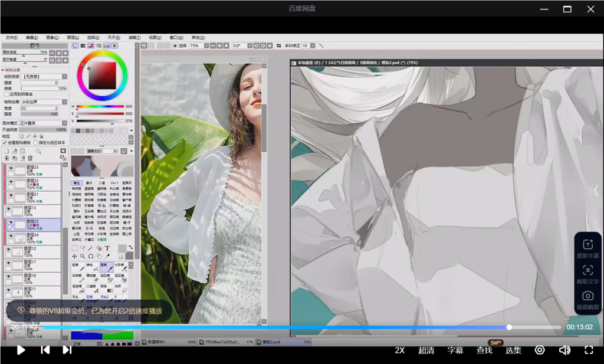Select the text tool in SAI toolbox
Image resolution: width=604 pixels, height=364 pixels.
point(107,248)
